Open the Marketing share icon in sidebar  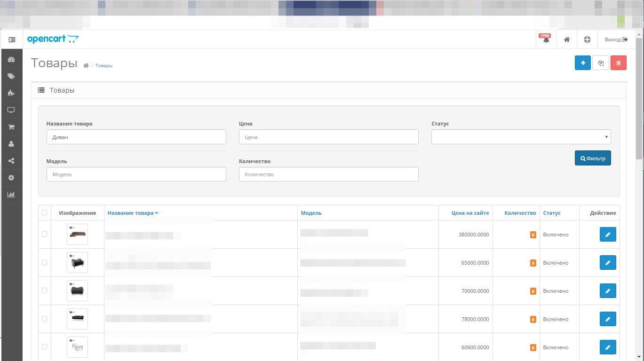(11, 161)
